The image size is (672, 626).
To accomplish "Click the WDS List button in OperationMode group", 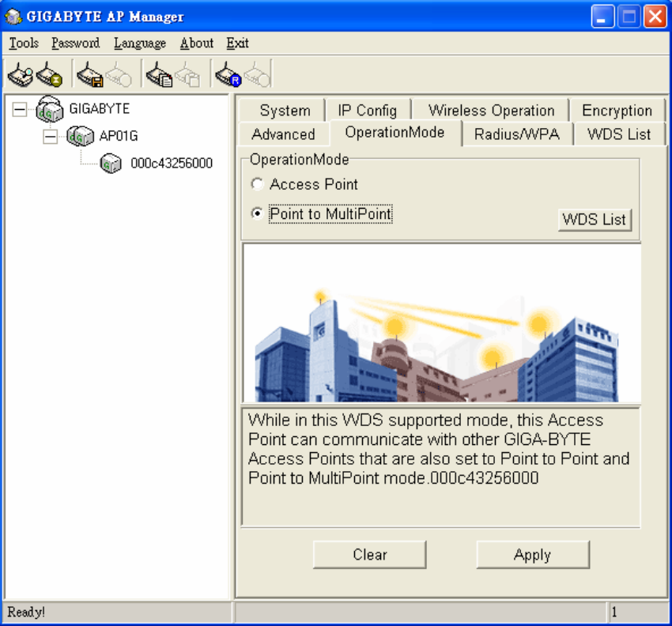I will 595,220.
